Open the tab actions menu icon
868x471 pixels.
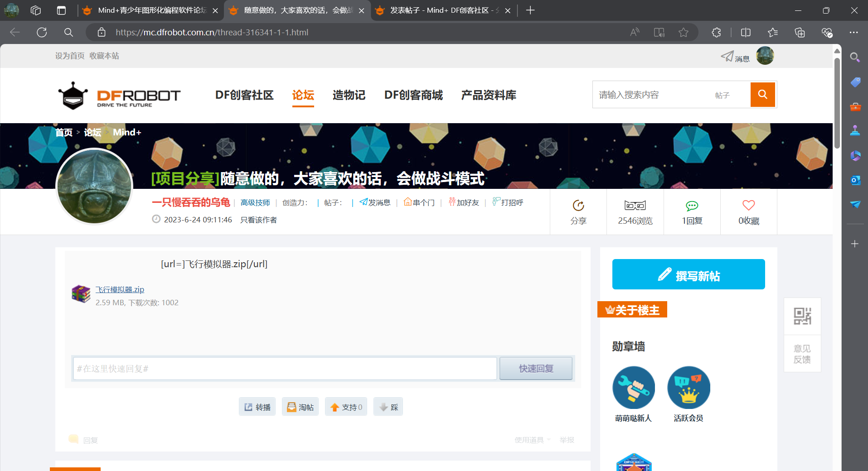pyautogui.click(x=62, y=10)
